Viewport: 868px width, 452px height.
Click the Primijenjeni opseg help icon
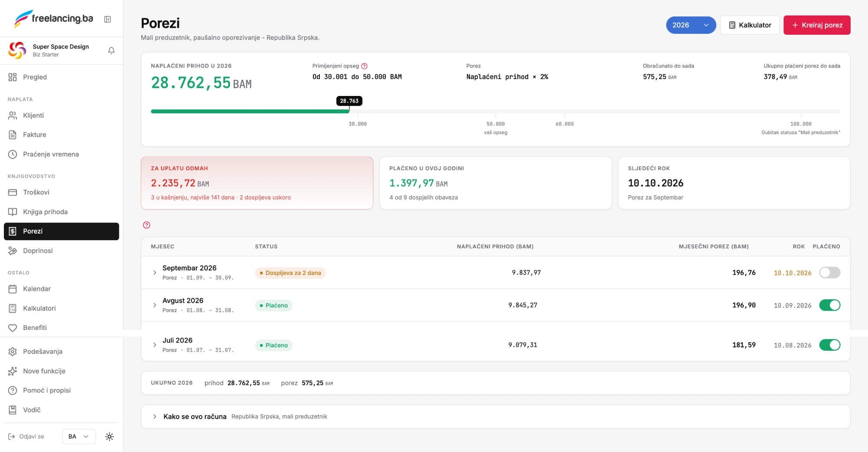tap(365, 66)
